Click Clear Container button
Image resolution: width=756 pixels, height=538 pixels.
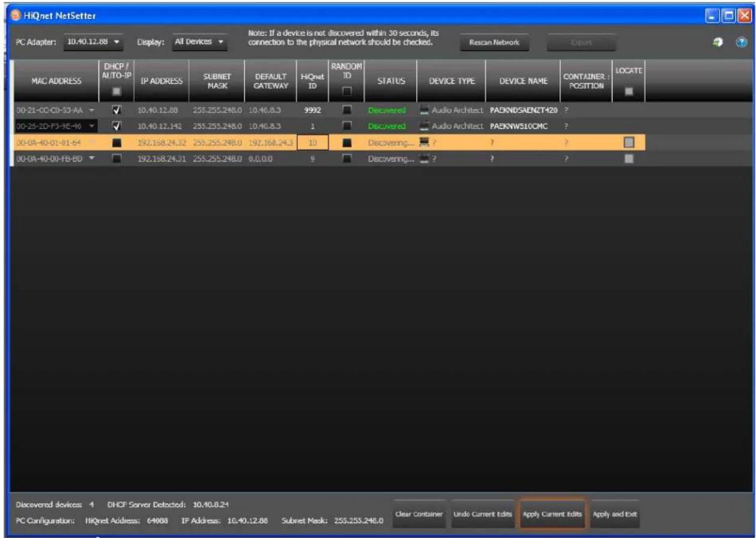(419, 515)
